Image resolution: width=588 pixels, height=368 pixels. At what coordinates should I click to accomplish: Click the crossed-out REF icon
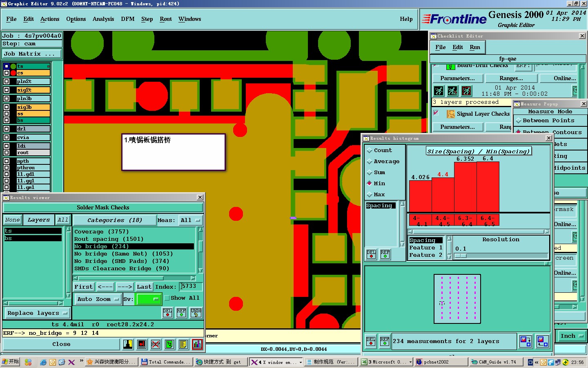tap(156, 344)
